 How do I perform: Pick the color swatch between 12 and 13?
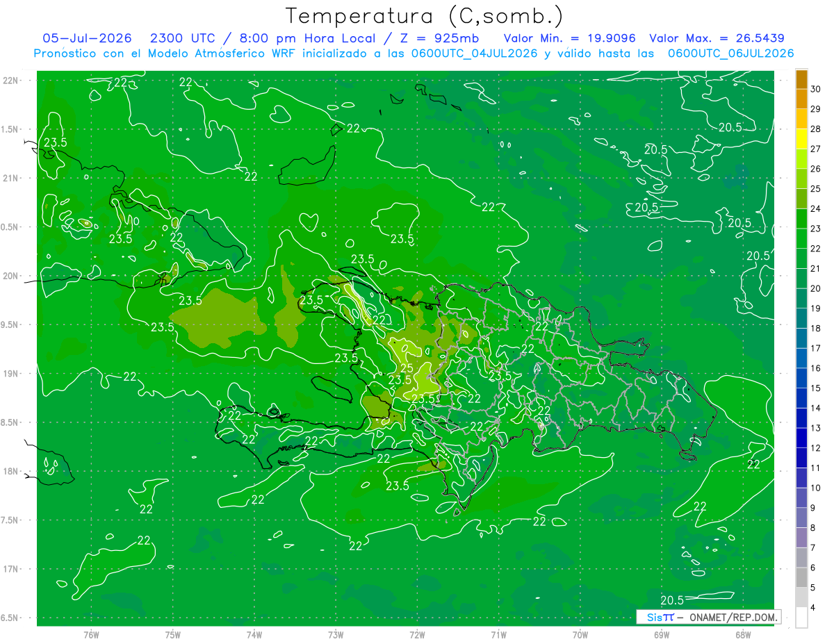pyautogui.click(x=801, y=438)
